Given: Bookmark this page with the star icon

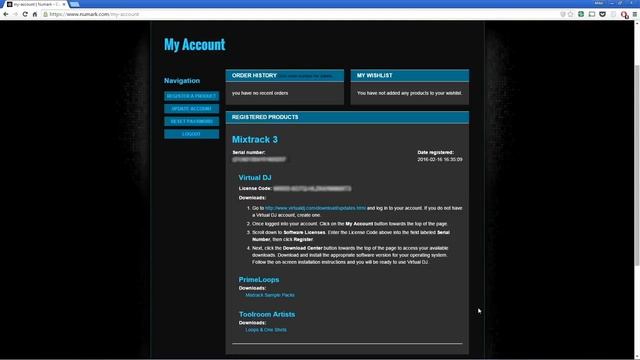Looking at the screenshot, I should 571,14.
